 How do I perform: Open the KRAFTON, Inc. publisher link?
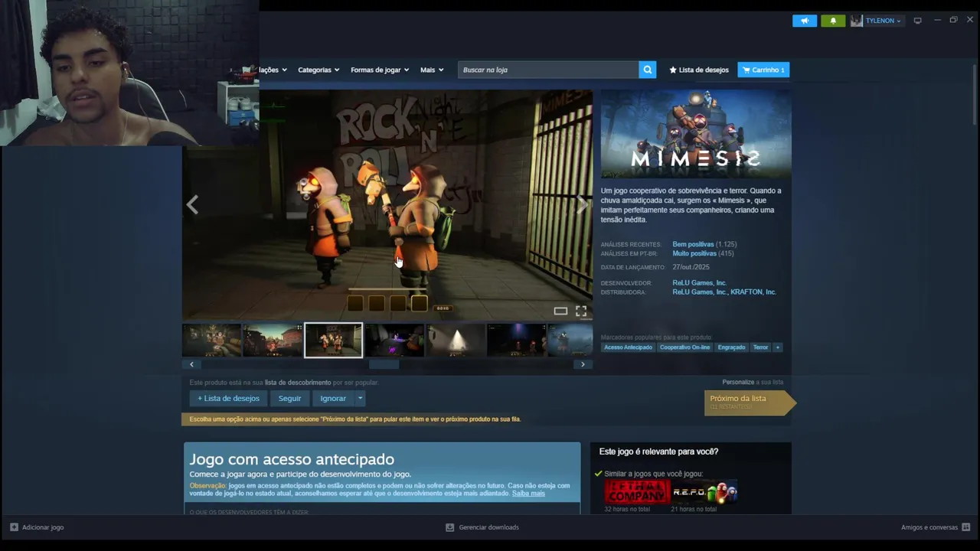pyautogui.click(x=753, y=292)
